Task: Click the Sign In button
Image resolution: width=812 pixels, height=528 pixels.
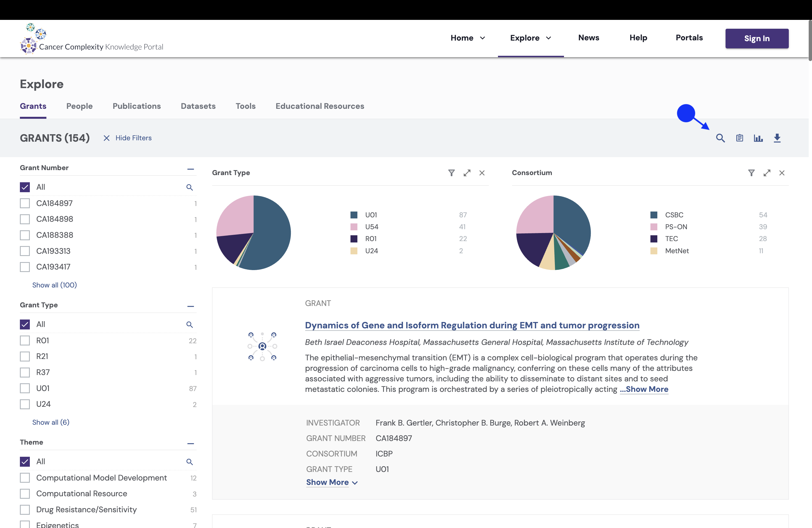Action: pyautogui.click(x=757, y=39)
